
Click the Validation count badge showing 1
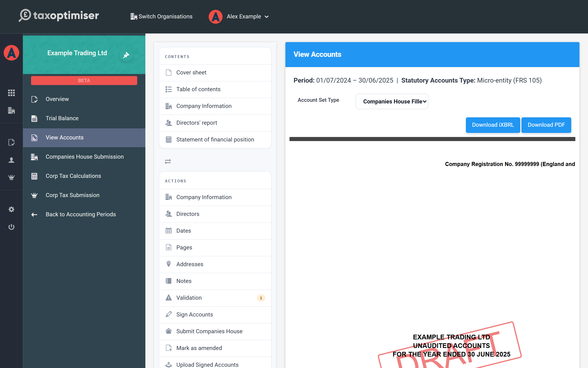point(261,298)
